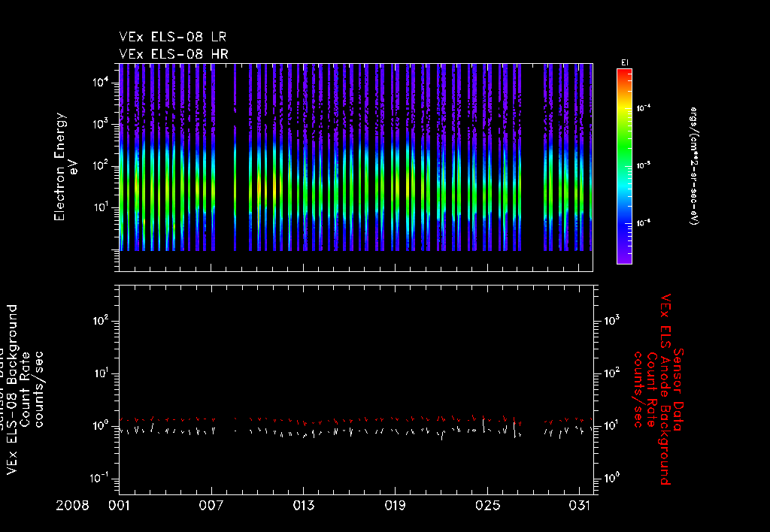Screen dimensions: 770x532
Task: Select day 019 on the time axis
Action: (396, 504)
